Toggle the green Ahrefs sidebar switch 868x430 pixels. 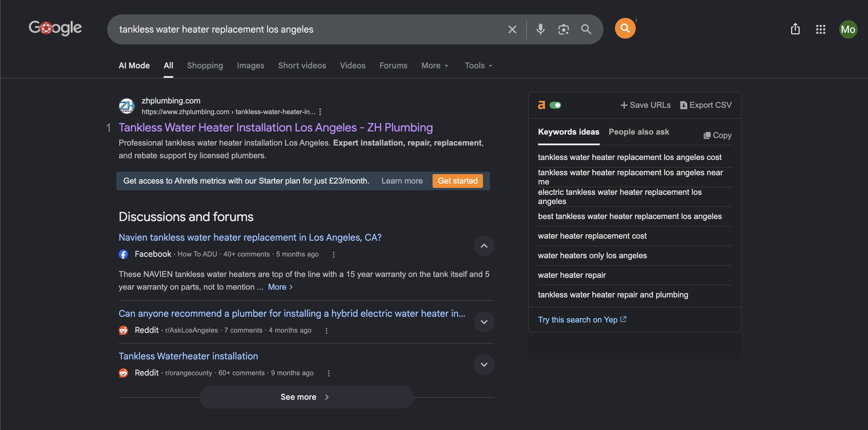[x=555, y=105]
